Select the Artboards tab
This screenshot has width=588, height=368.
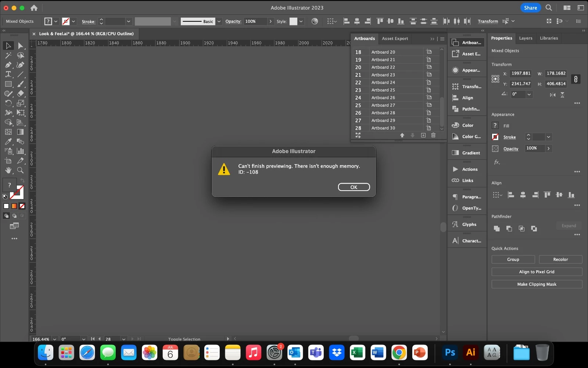(365, 39)
